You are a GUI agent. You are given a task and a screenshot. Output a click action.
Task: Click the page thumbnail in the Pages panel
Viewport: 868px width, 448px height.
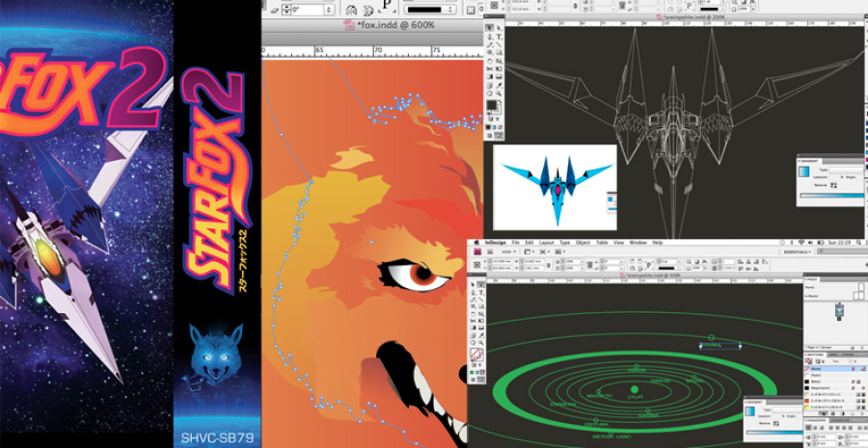(x=840, y=311)
